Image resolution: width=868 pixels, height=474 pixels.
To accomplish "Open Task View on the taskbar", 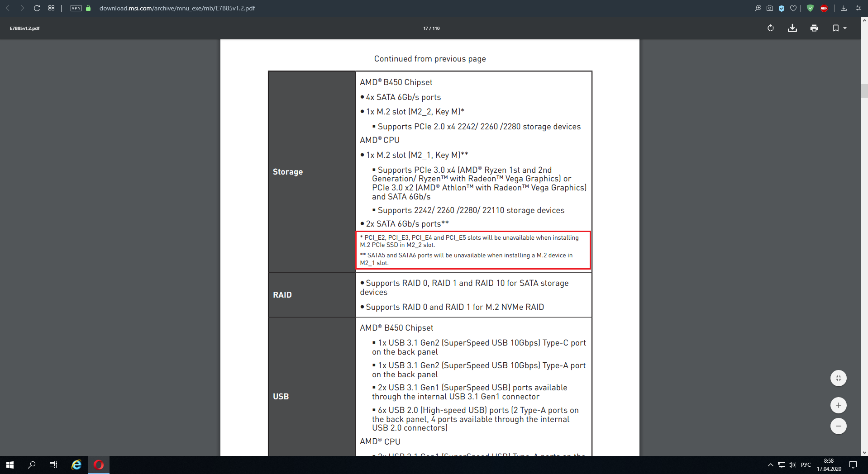I will [53, 465].
